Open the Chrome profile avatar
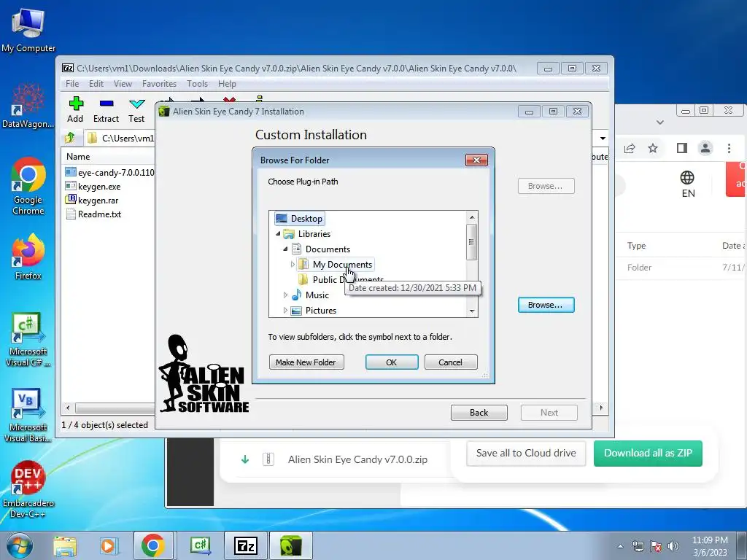 (705, 148)
